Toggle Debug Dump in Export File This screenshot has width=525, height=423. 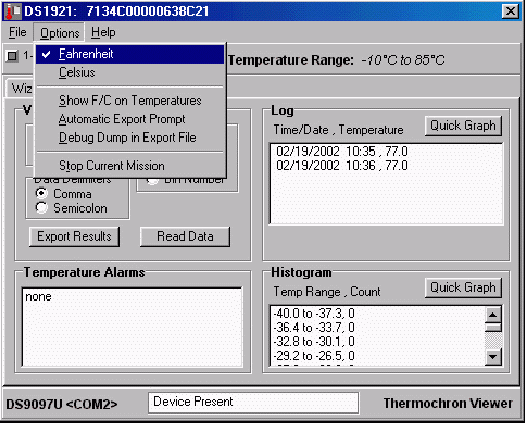tap(130, 138)
